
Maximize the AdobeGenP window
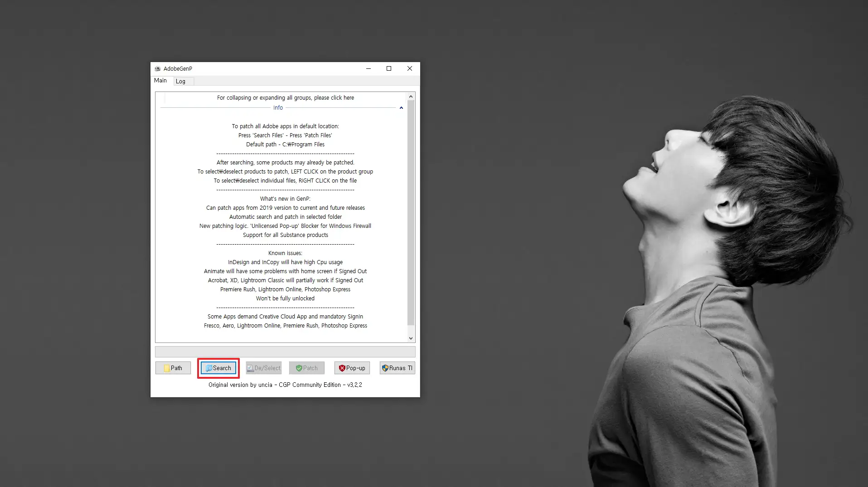389,68
